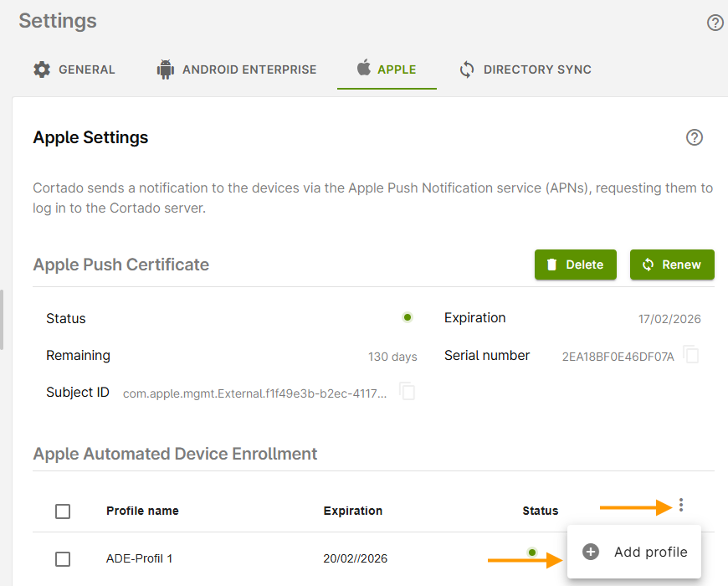
Task: Click the 130 days remaining value
Action: [392, 357]
